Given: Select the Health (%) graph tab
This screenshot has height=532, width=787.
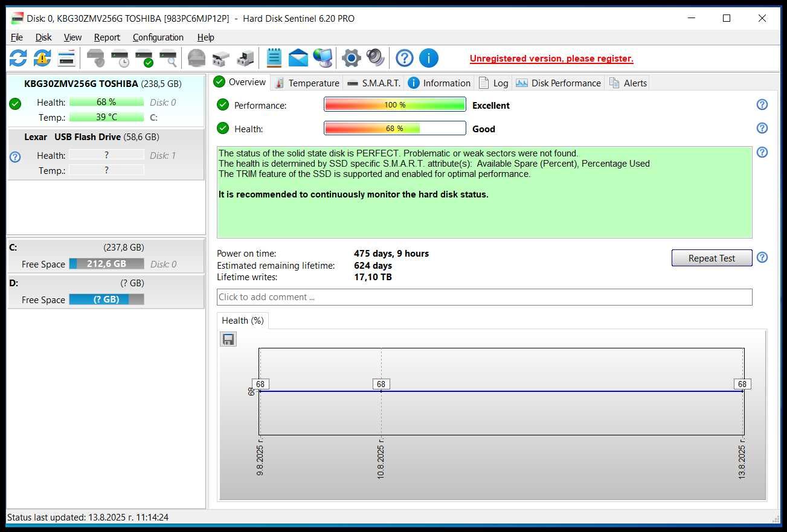Looking at the screenshot, I should tap(242, 321).
